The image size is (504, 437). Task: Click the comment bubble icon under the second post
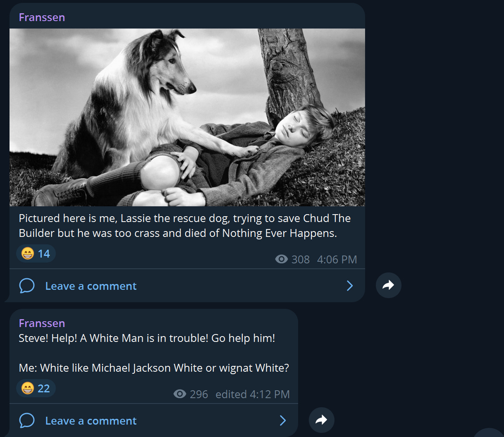coord(27,420)
